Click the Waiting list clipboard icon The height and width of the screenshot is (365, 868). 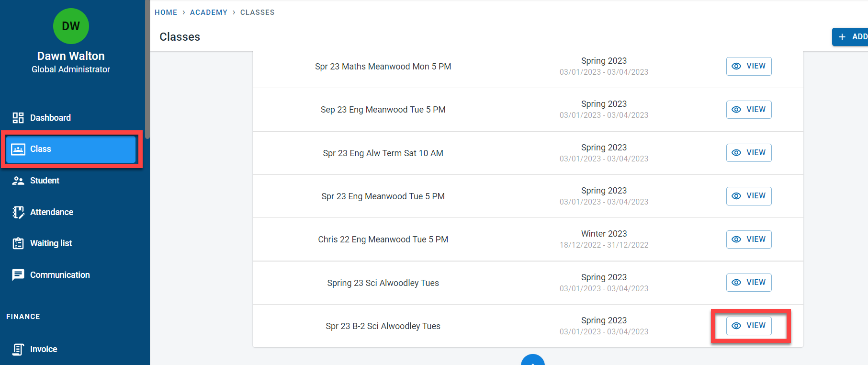(x=18, y=243)
